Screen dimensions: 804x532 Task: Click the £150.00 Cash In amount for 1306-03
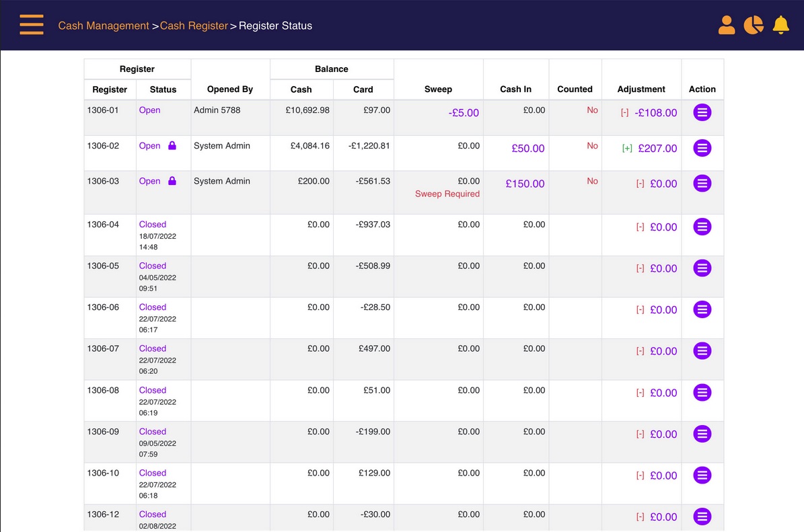pos(524,184)
